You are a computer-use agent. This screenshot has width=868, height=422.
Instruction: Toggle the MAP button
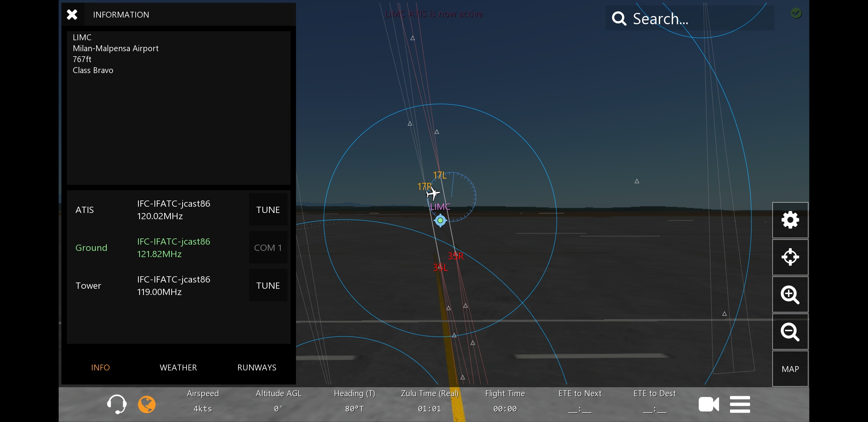[790, 369]
